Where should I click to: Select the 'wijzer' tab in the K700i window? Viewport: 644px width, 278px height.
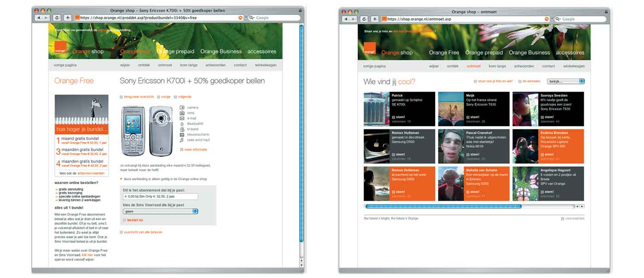click(125, 65)
